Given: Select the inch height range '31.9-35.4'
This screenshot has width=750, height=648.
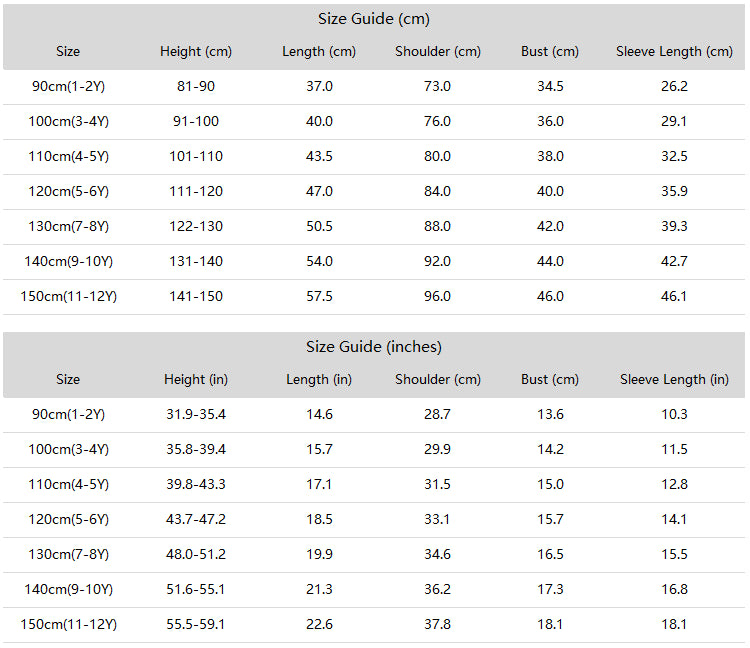Looking at the screenshot, I should 196,414.
